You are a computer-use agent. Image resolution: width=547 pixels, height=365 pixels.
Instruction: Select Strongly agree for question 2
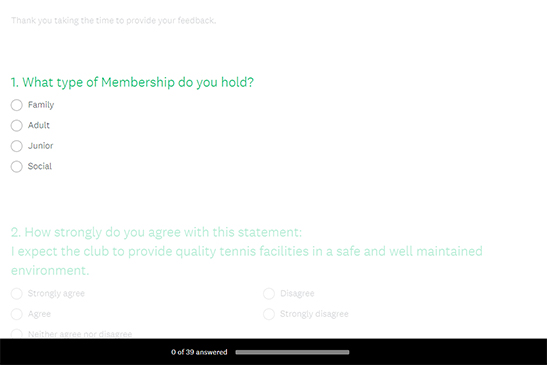(16, 294)
